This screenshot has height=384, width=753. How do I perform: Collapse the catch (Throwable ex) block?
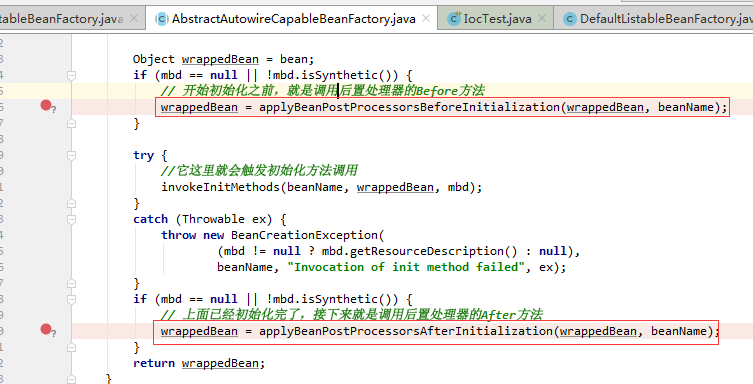pos(72,219)
